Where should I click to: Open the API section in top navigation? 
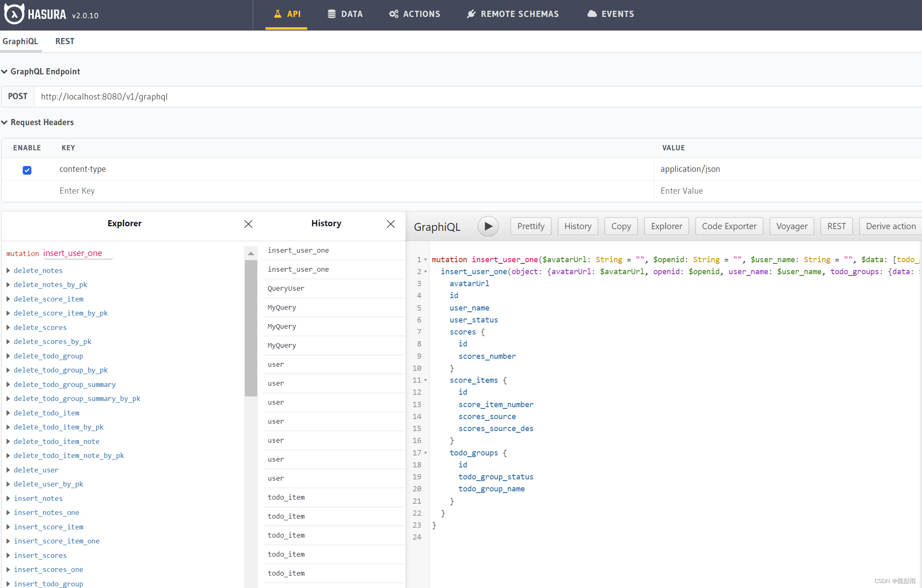click(x=287, y=14)
